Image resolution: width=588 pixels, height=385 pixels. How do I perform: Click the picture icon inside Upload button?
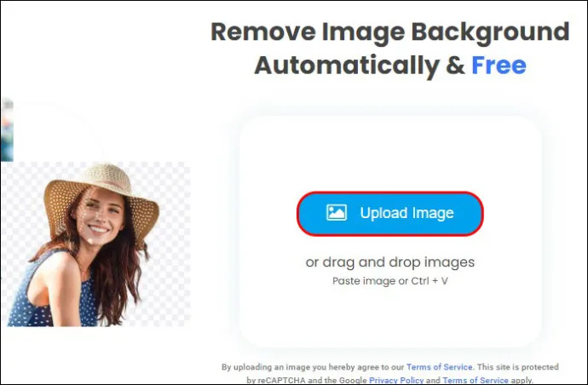(337, 213)
